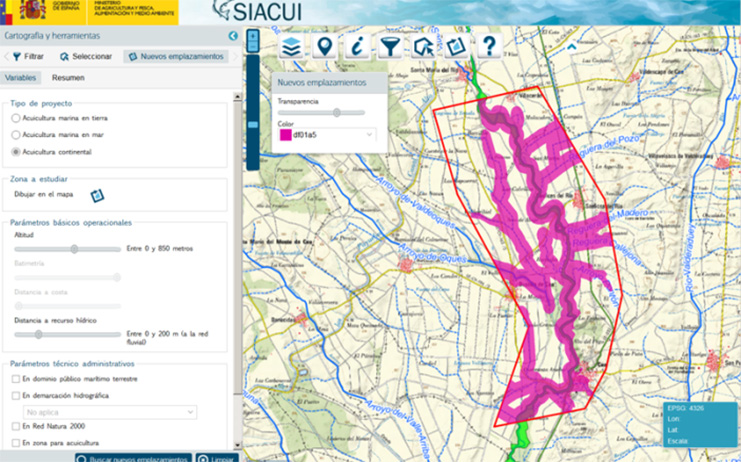Open the map layers tool
The image size is (741, 462).
pyautogui.click(x=291, y=47)
